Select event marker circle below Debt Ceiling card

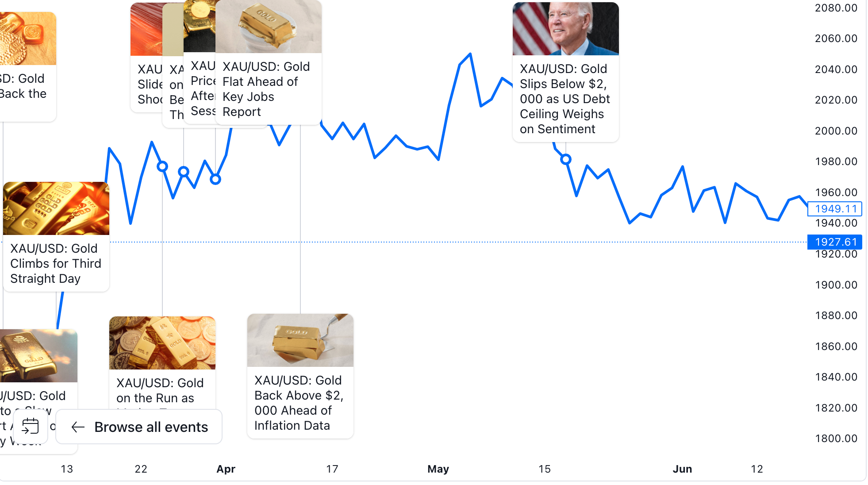tap(565, 159)
